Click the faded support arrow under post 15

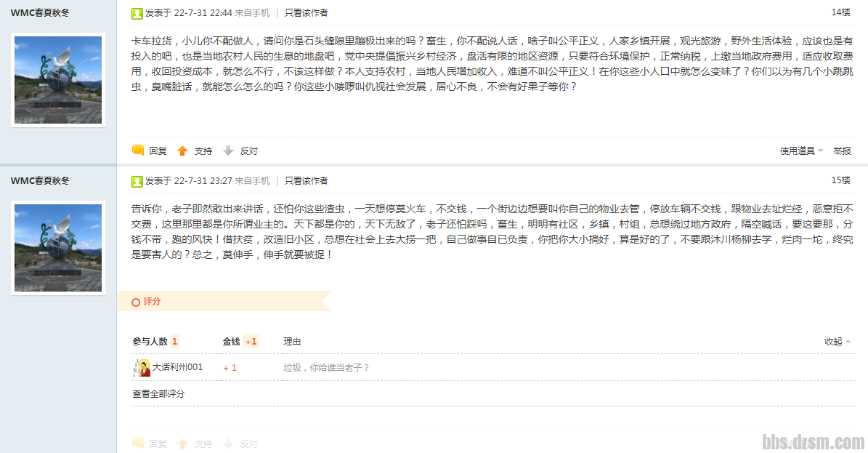(182, 444)
